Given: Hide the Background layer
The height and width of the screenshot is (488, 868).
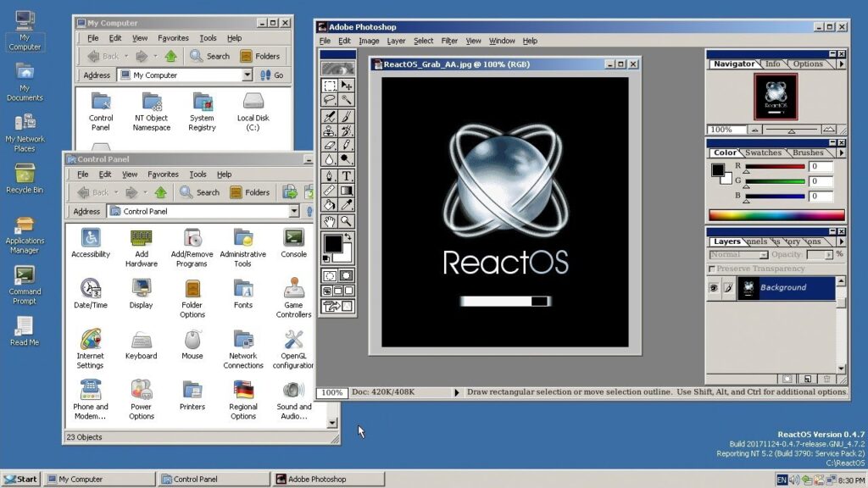Looking at the screenshot, I should tap(714, 288).
